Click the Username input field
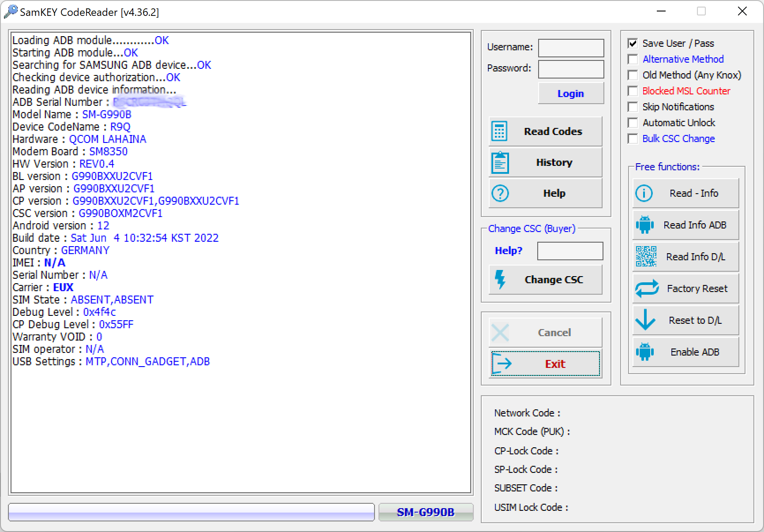Viewport: 764px width, 532px height. pos(571,48)
